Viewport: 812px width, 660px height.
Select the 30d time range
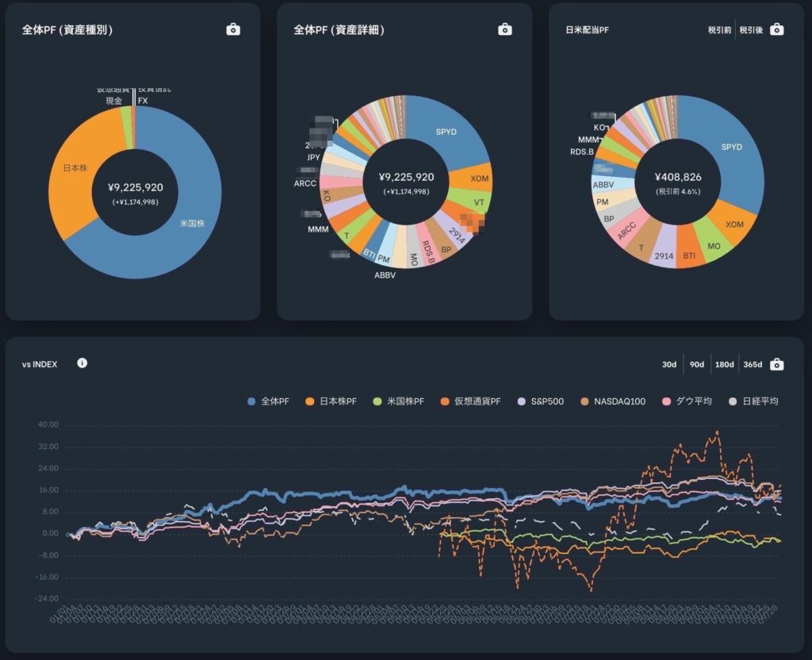click(669, 365)
